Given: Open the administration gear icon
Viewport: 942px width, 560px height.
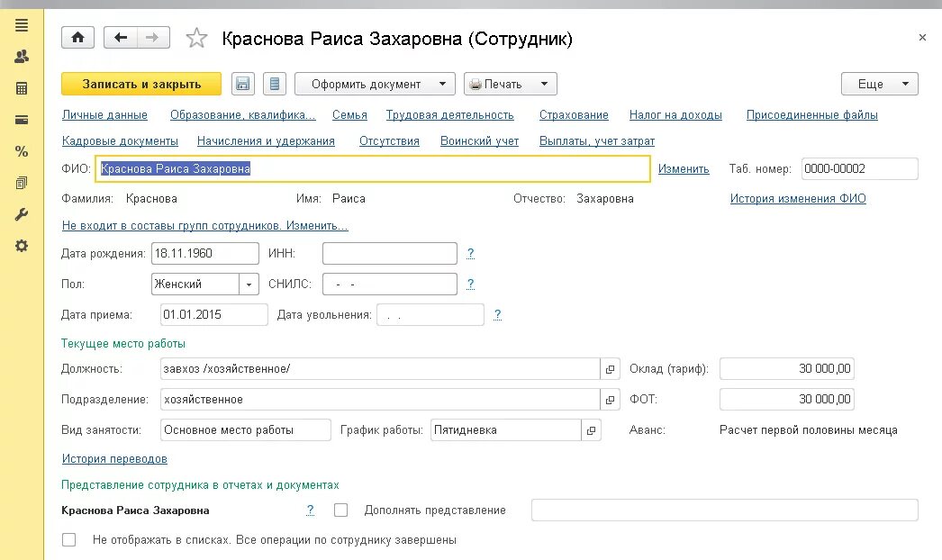Looking at the screenshot, I should coord(22,246).
